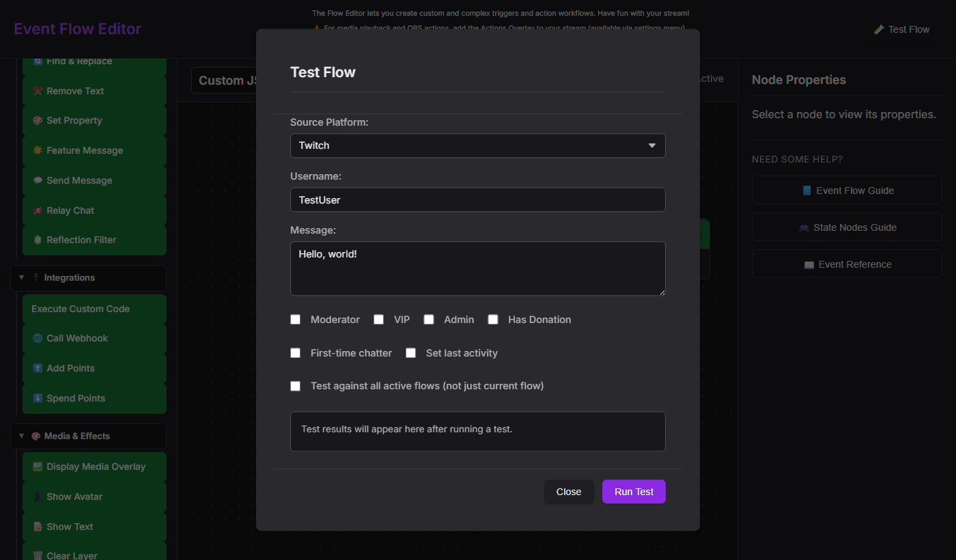Collapse the Media & Effects section
Viewport: 956px width, 560px height.
tap(21, 436)
